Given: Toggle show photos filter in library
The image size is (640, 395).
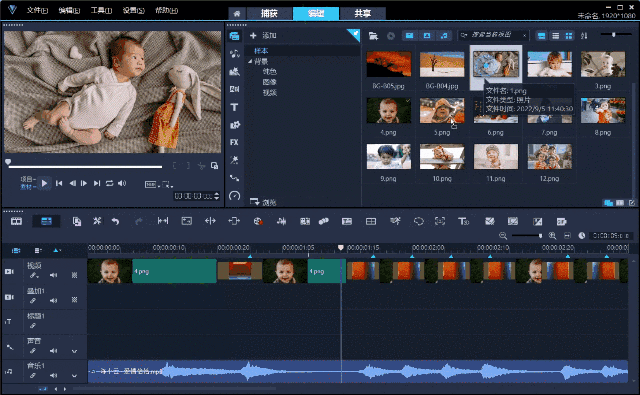Looking at the screenshot, I should (x=427, y=36).
